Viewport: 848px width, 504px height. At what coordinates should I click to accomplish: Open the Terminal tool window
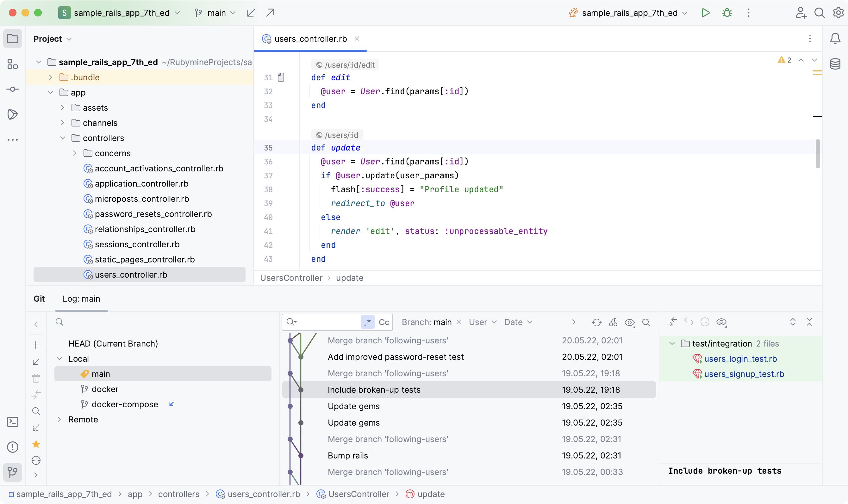tap(13, 422)
